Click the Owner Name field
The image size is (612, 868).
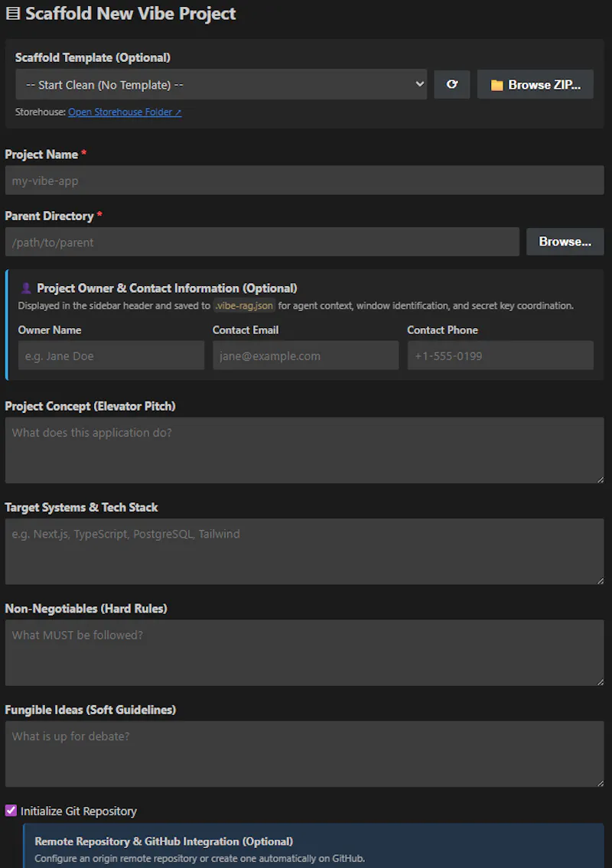112,356
